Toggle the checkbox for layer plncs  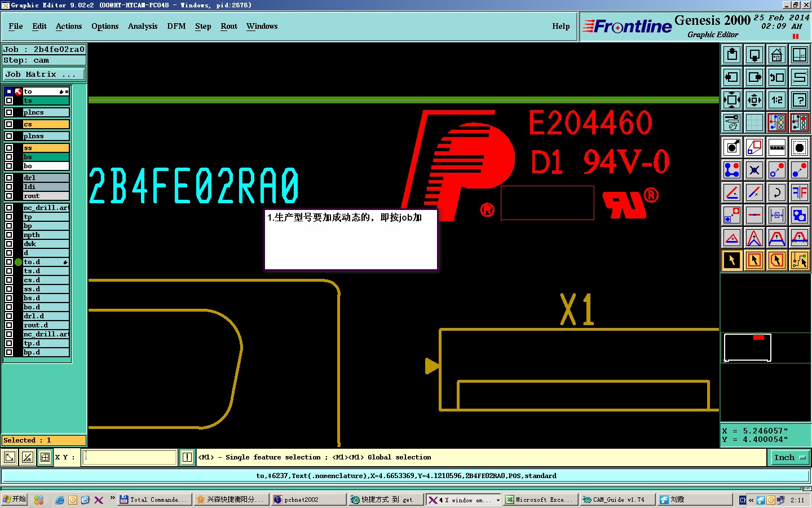[x=9, y=112]
